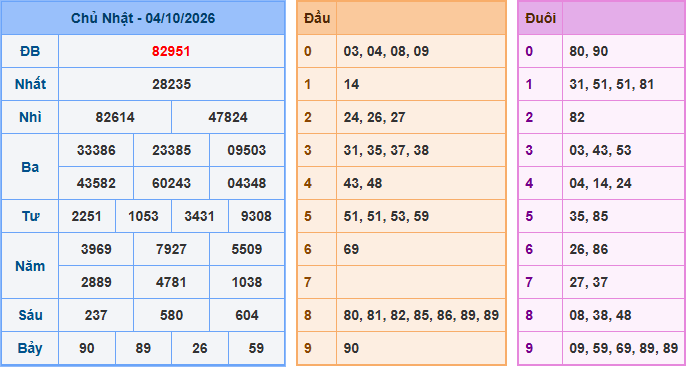Click the 'Đầu' column header

[317, 18]
